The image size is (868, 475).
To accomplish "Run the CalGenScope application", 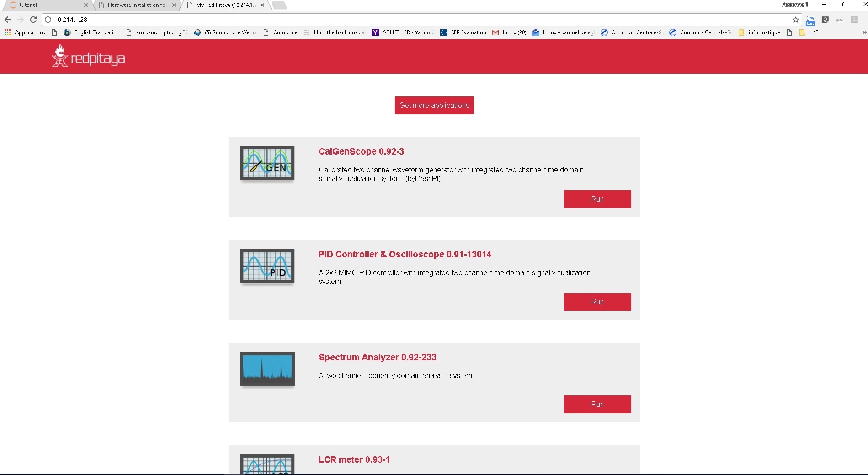I will (597, 199).
